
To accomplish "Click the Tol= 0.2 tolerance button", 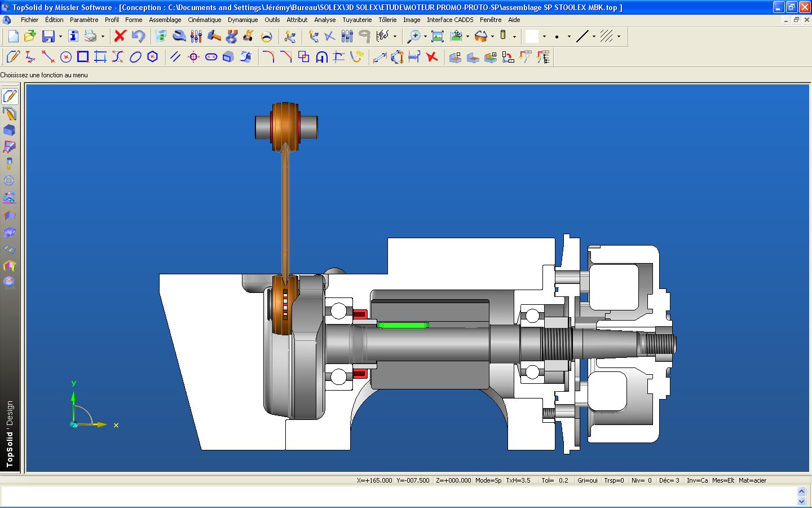I will tap(555, 480).
